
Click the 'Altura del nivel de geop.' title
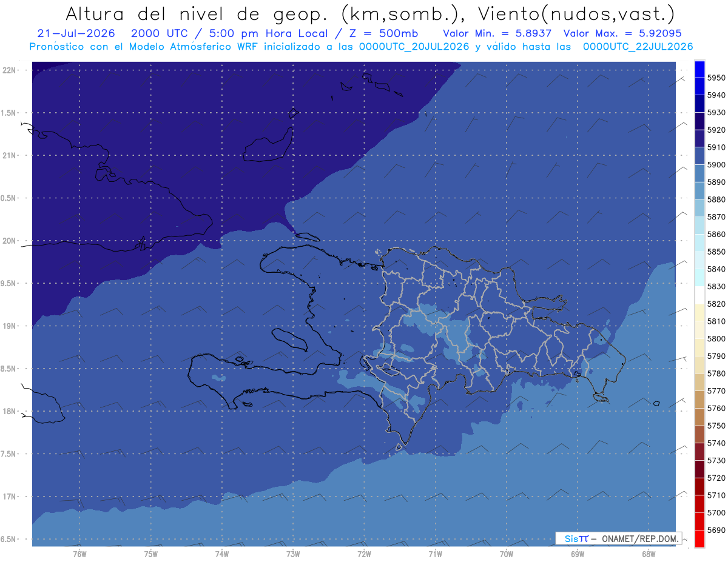pos(197,13)
